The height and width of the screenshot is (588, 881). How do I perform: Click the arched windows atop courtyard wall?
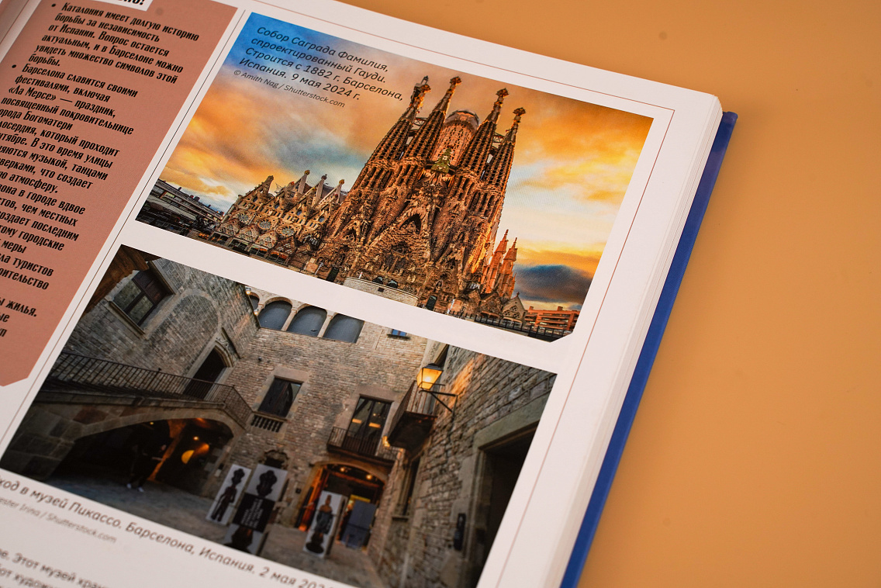click(x=309, y=320)
